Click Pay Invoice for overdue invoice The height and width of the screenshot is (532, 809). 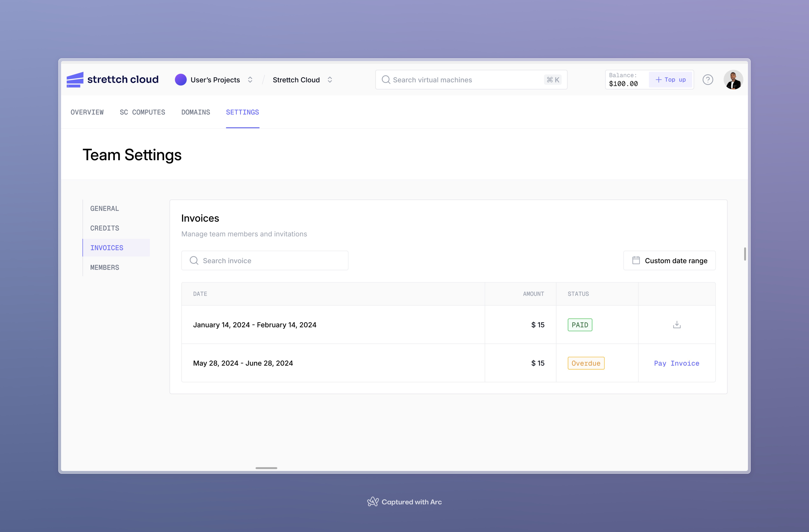tap(676, 363)
